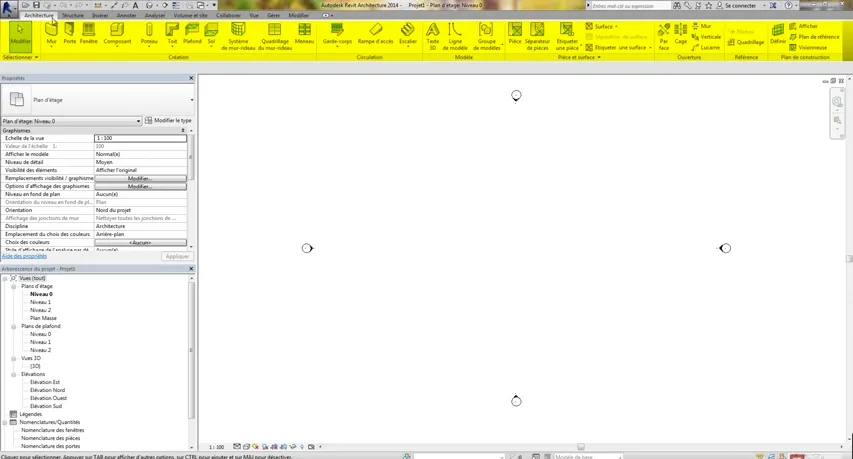Image resolution: width=853 pixels, height=459 pixels.
Task: Switch to the Structure tab
Action: (73, 15)
